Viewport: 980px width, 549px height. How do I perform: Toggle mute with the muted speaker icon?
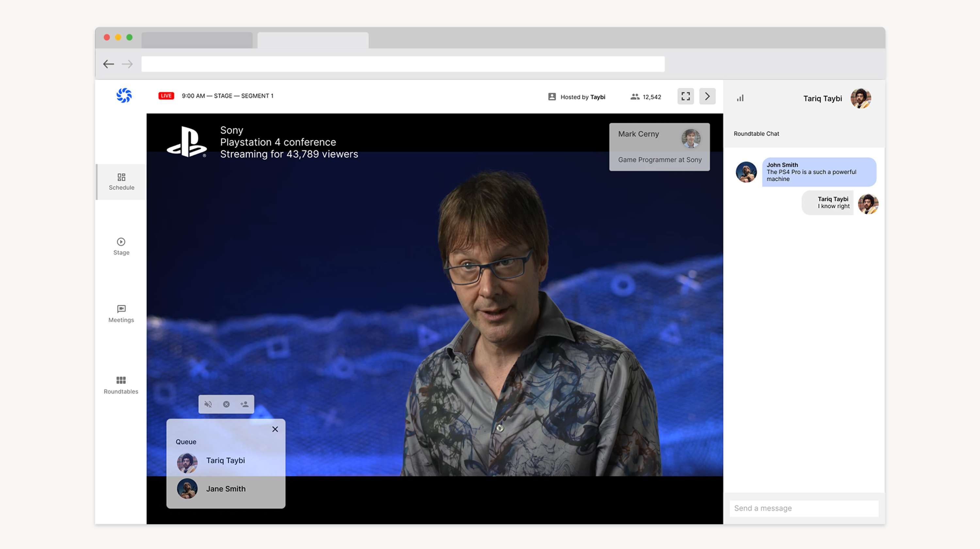(208, 404)
